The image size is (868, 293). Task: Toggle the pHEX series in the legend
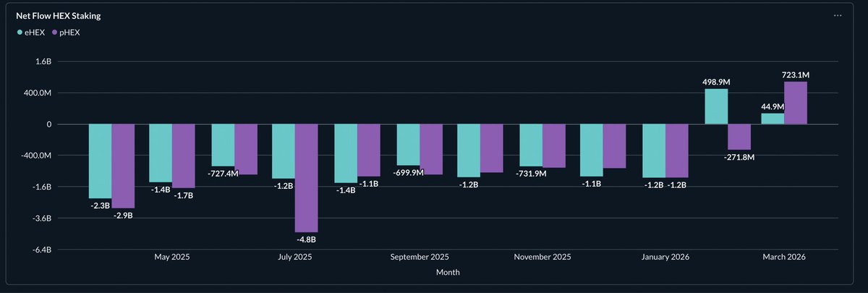coord(65,32)
